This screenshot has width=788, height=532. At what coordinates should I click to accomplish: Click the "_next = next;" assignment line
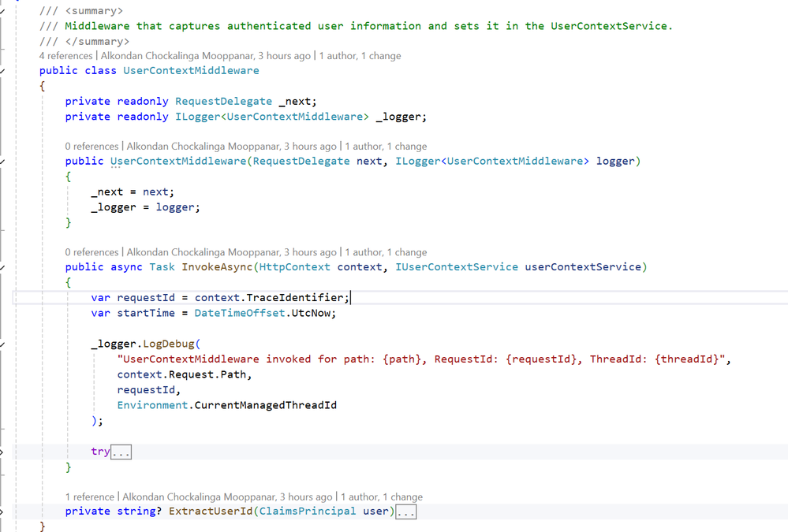(133, 192)
